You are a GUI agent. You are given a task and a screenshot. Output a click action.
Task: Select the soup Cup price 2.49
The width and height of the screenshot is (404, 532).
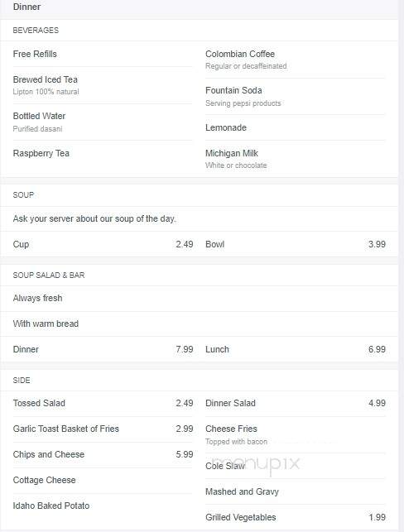[x=185, y=244]
